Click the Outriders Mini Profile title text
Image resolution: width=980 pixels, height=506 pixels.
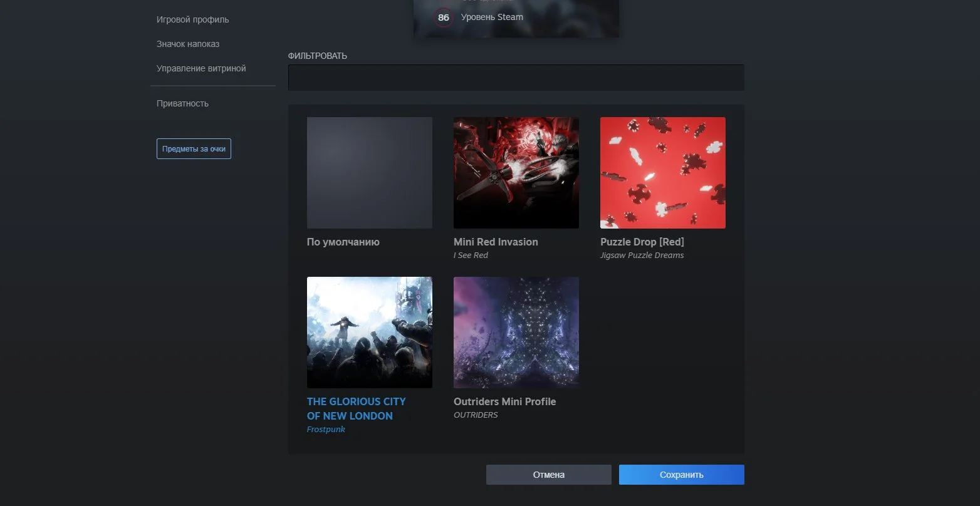click(x=504, y=401)
